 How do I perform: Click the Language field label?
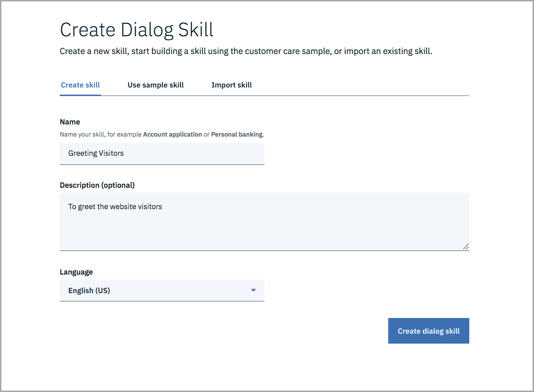[76, 272]
